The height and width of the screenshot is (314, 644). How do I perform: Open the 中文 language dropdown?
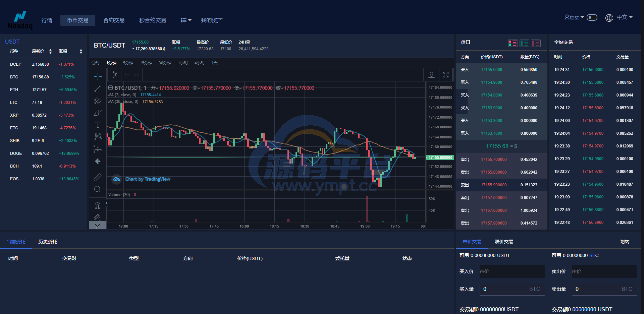tap(625, 17)
